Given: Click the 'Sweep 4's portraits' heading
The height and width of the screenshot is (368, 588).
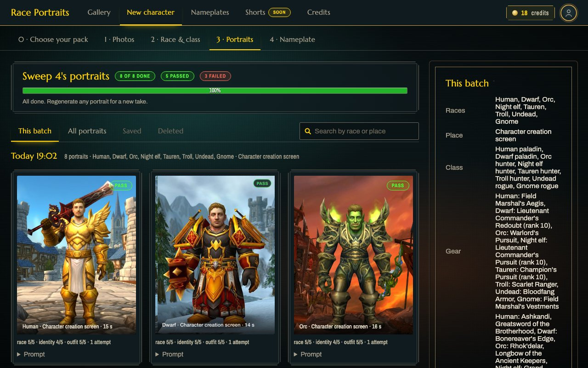Looking at the screenshot, I should pyautogui.click(x=66, y=76).
